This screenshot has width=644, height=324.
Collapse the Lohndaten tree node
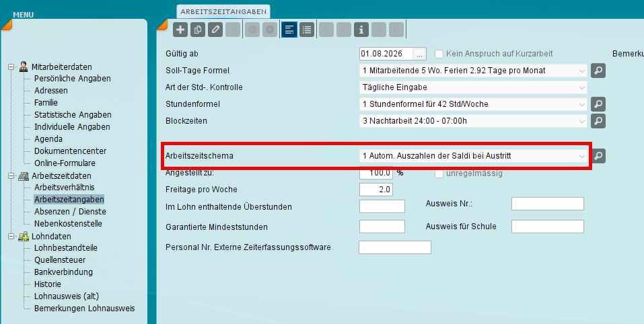pos(11,236)
